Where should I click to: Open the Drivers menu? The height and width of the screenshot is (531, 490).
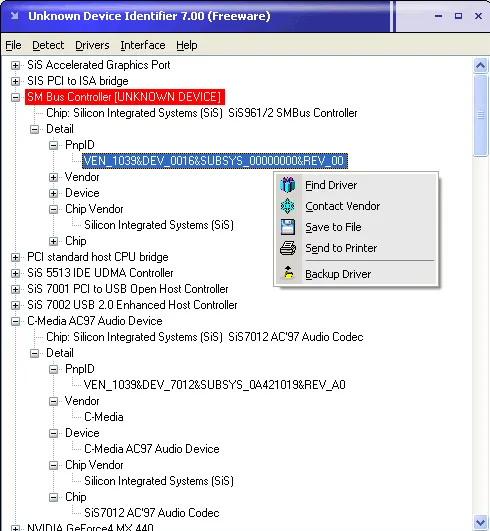pos(92,45)
